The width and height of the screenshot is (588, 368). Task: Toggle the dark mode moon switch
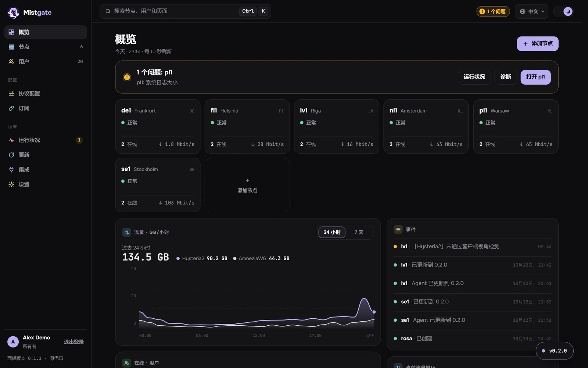[563, 11]
